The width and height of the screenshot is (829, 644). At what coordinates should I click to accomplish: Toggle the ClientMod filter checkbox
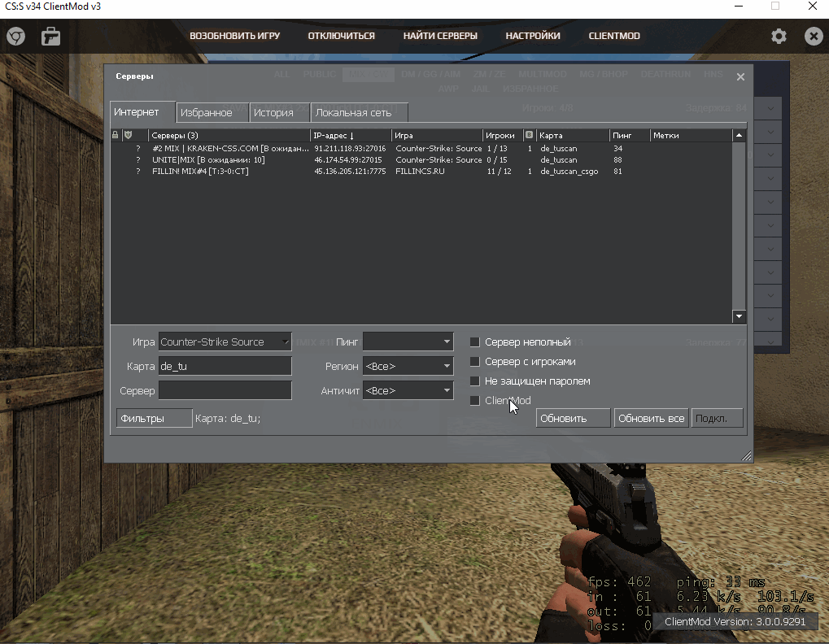[x=475, y=401]
